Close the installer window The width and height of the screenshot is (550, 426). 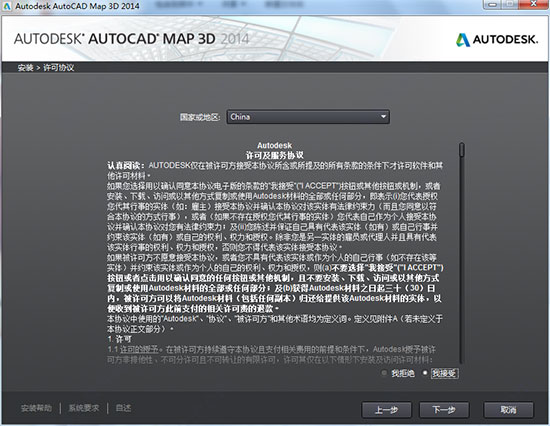tap(534, 5)
